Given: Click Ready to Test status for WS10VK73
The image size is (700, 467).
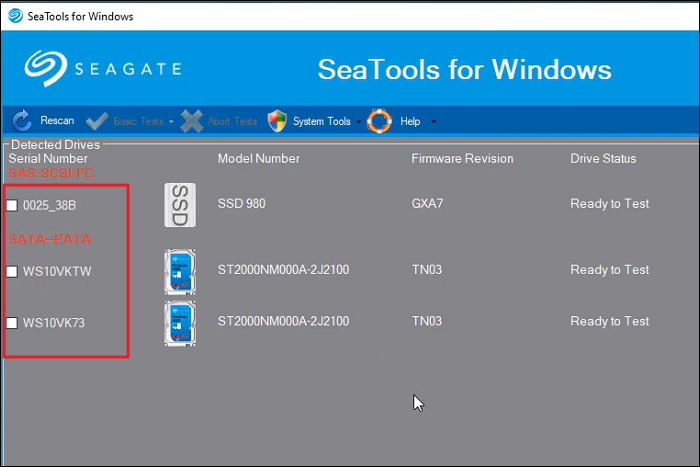Looking at the screenshot, I should point(609,321).
